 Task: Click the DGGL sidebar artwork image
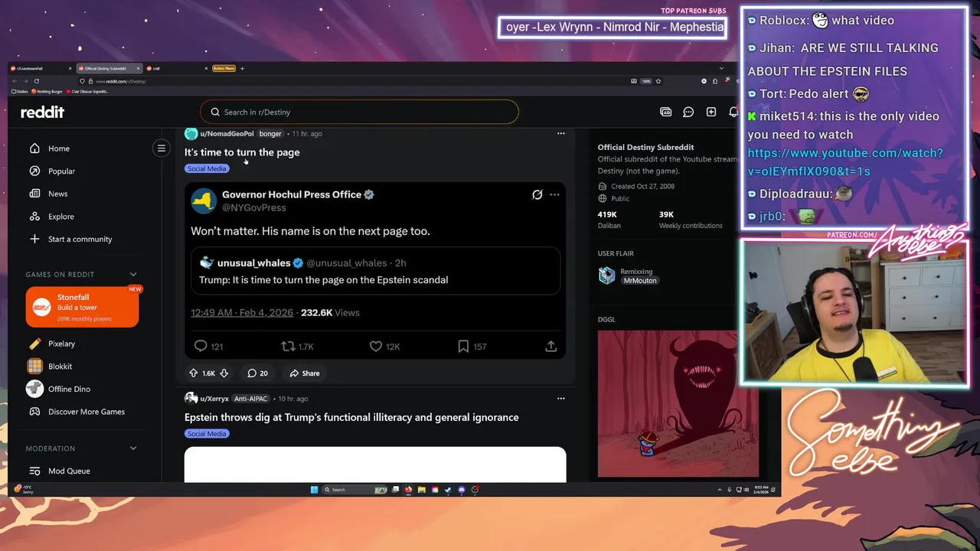[x=678, y=403]
